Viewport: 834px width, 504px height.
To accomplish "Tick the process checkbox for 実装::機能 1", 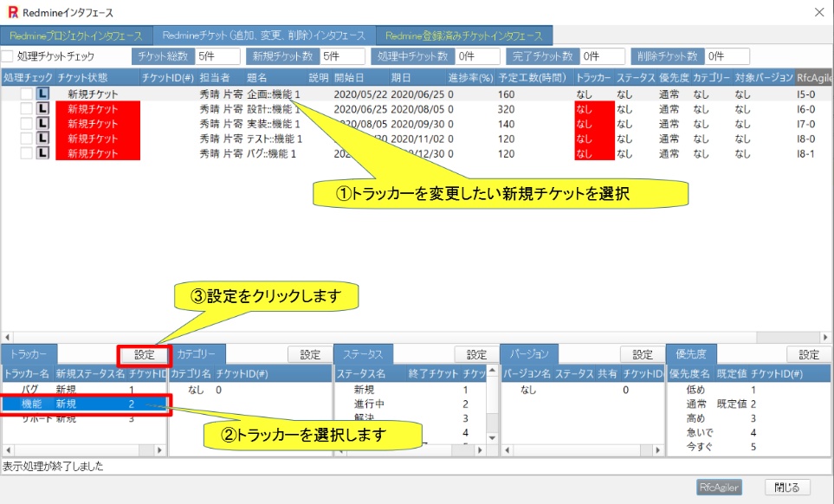I will click(x=27, y=124).
